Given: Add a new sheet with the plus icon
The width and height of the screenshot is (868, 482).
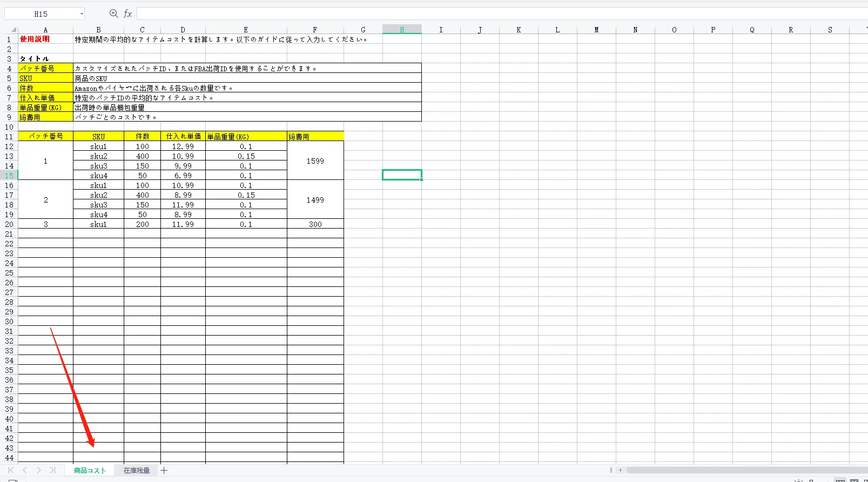Looking at the screenshot, I should 164,470.
